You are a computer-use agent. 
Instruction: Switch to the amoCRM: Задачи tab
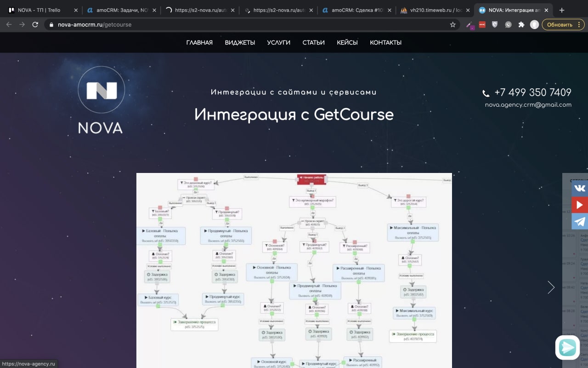tap(122, 10)
